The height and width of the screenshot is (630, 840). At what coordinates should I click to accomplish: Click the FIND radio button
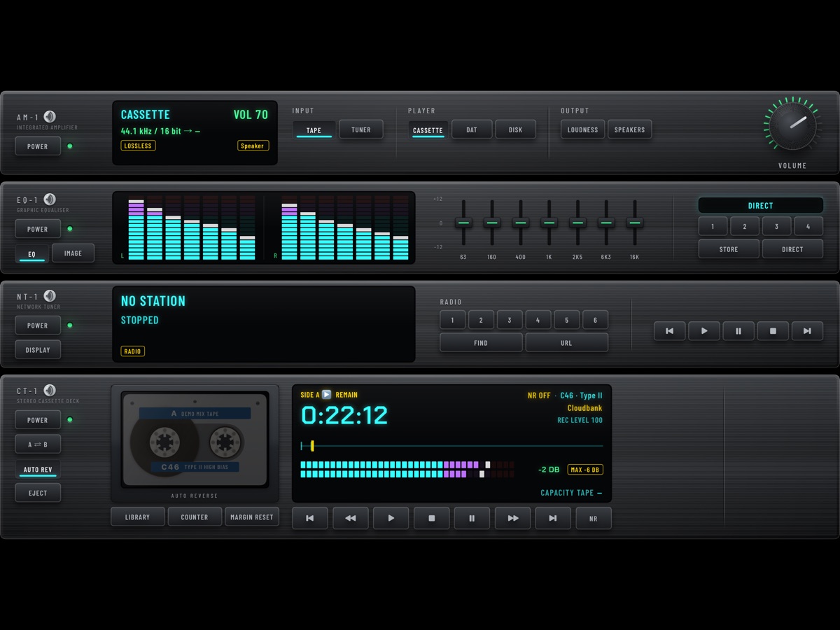[x=481, y=342]
